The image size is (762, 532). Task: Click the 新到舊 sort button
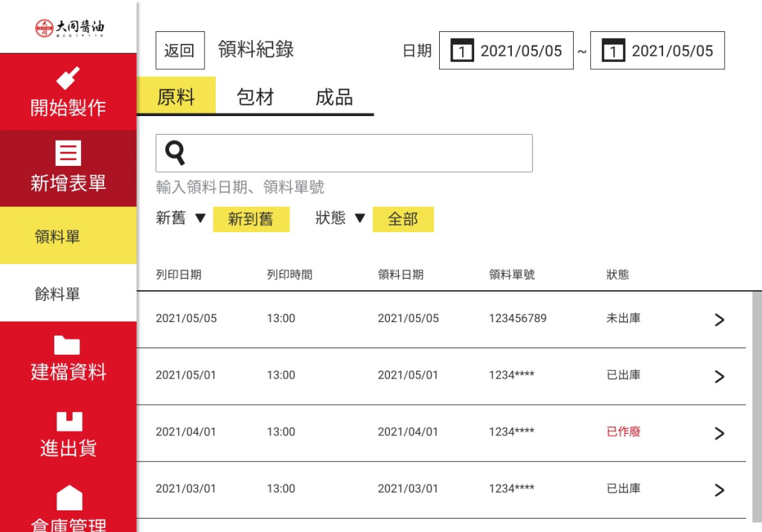pos(251,219)
